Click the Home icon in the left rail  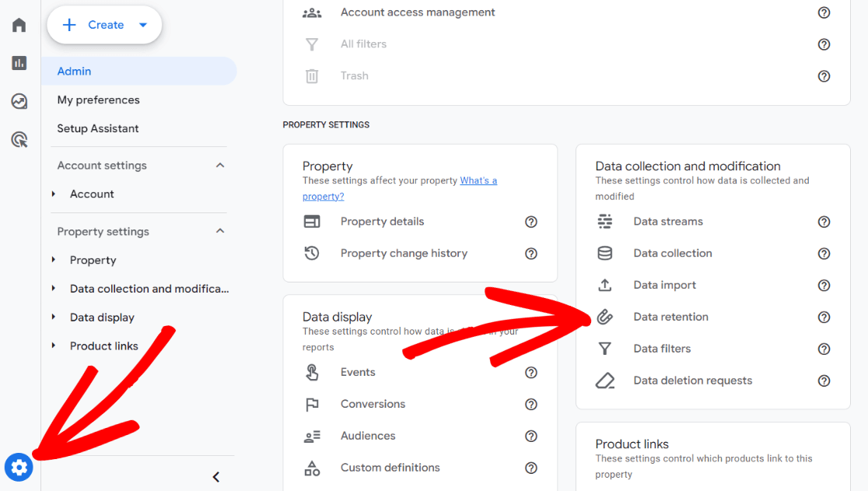coord(18,24)
